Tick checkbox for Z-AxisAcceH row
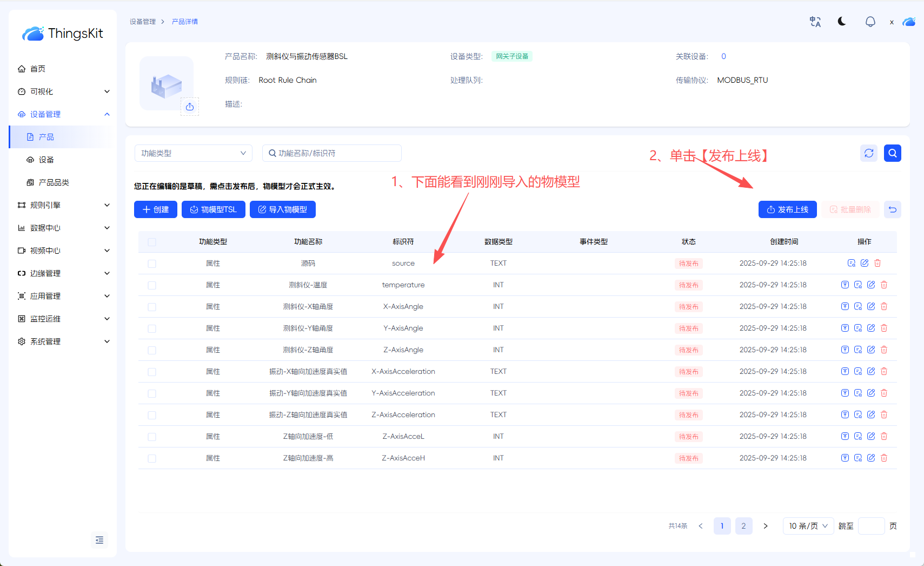This screenshot has height=566, width=924. 152,458
